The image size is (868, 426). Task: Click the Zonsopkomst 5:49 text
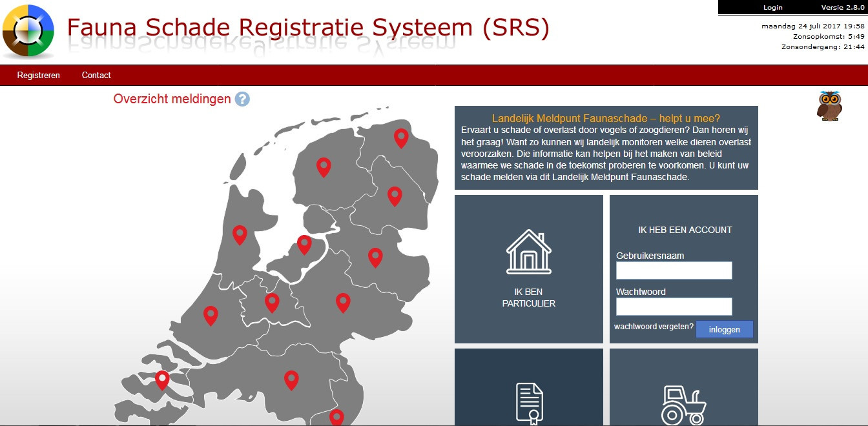(829, 37)
